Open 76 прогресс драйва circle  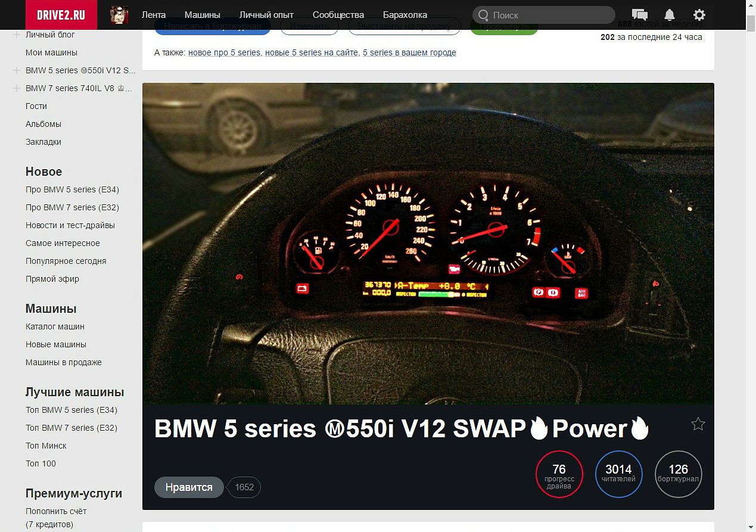coord(559,474)
